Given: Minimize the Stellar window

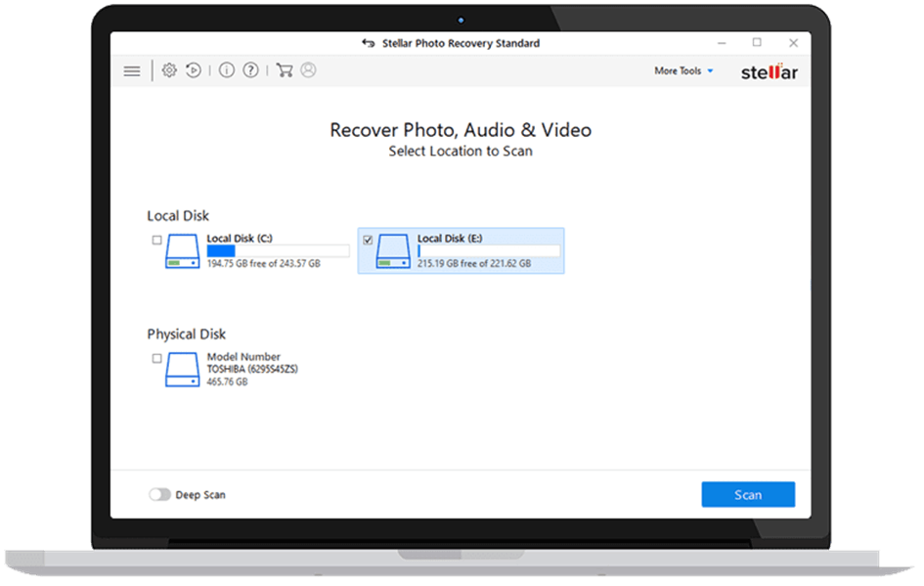Looking at the screenshot, I should (722, 43).
